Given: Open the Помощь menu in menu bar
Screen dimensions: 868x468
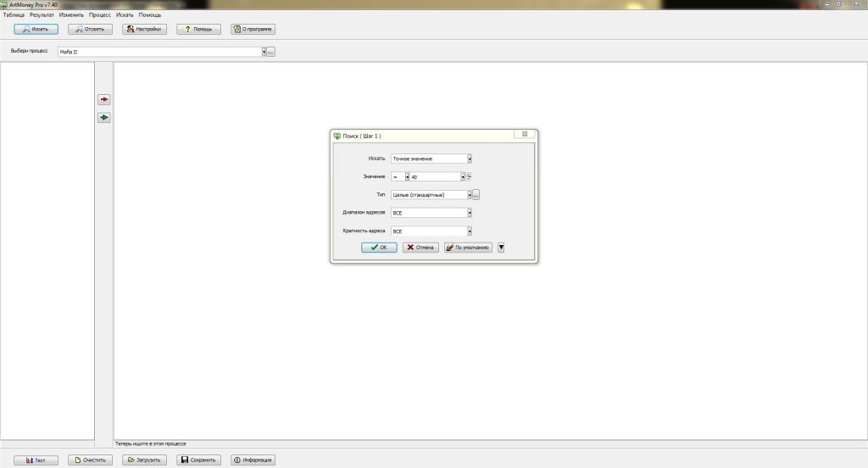Looking at the screenshot, I should (x=149, y=15).
